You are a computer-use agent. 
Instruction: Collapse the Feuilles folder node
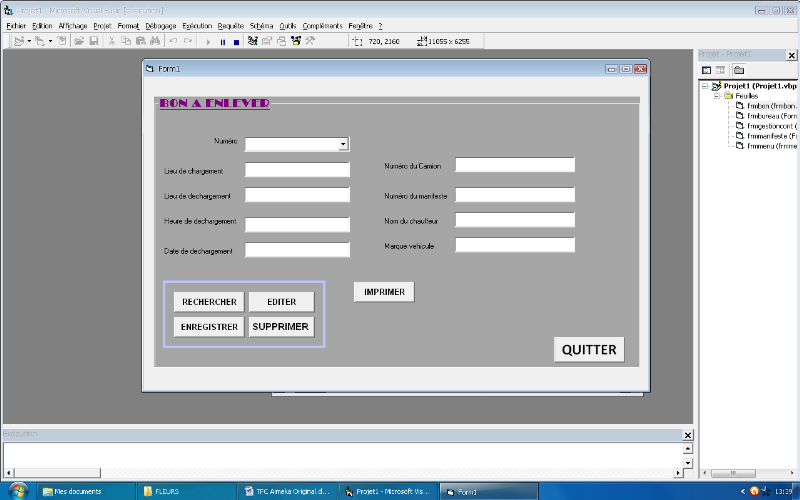pos(716,96)
